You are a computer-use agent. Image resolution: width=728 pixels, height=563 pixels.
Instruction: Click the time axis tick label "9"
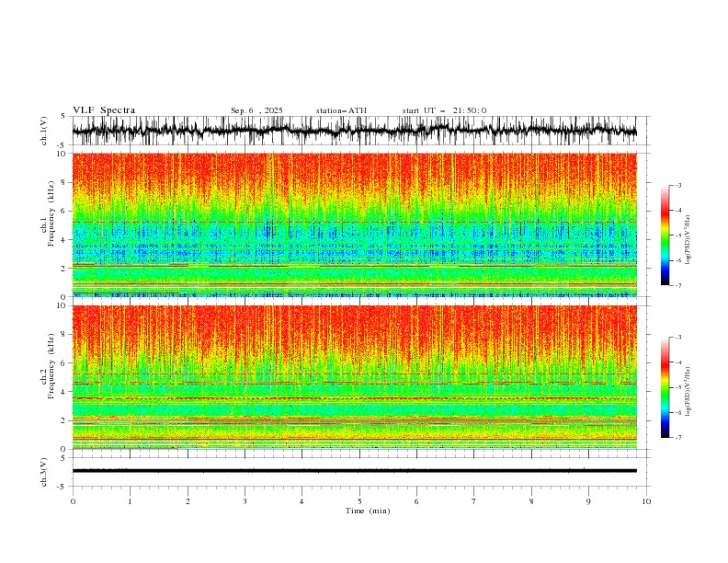(x=588, y=501)
